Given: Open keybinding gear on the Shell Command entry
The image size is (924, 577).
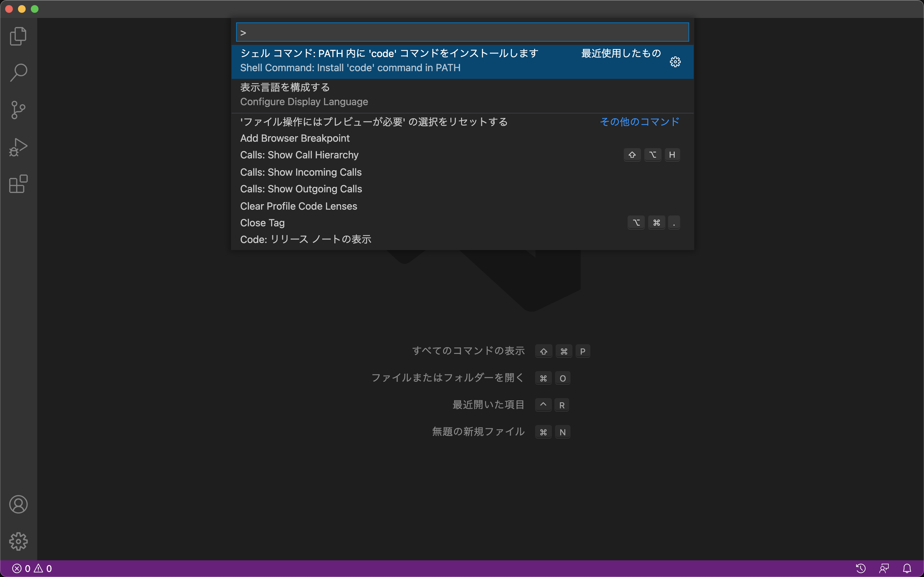Looking at the screenshot, I should coord(675,62).
